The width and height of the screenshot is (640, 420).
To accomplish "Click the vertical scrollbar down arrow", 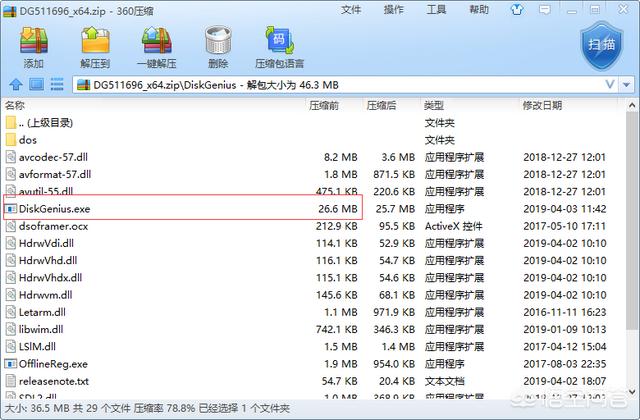I will (632, 392).
